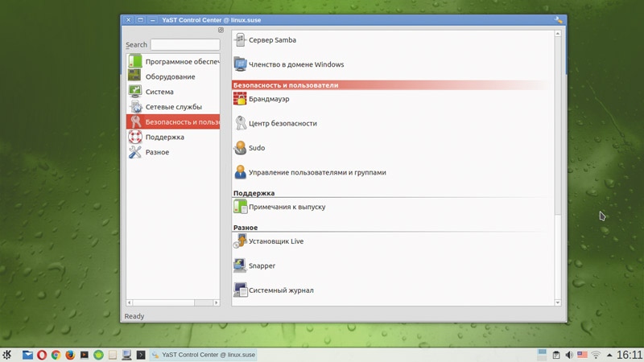
Task: Open the media player taskbar icon
Action: (85, 355)
